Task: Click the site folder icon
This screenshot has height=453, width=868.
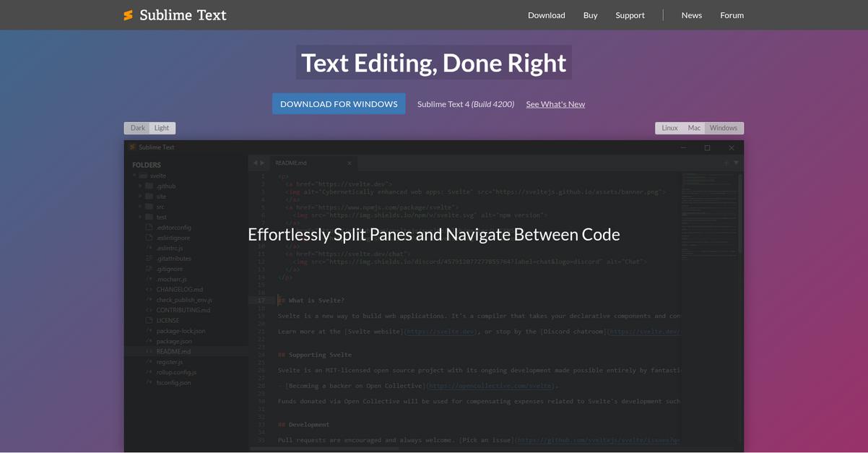Action: tap(149, 197)
